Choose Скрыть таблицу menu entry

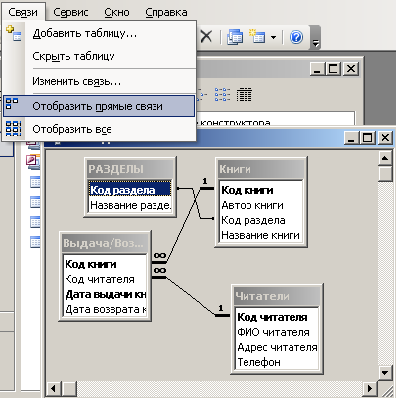coord(99,56)
